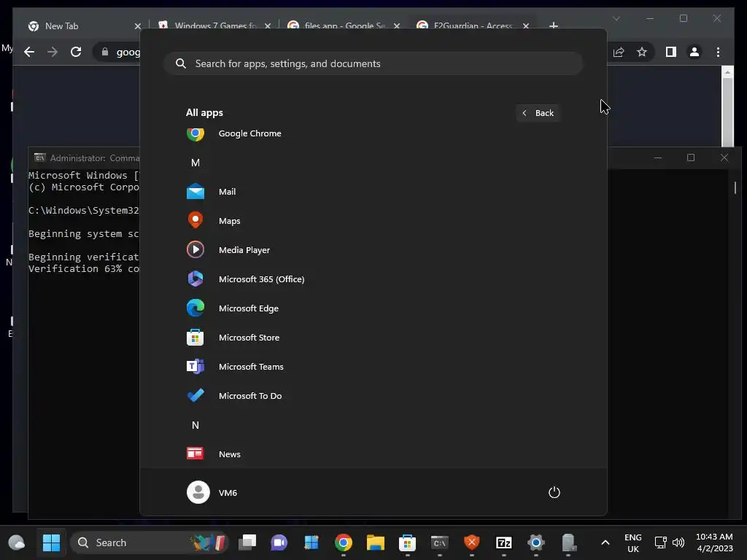This screenshot has width=747, height=560.
Task: Launch the Mail app
Action: tap(373, 192)
